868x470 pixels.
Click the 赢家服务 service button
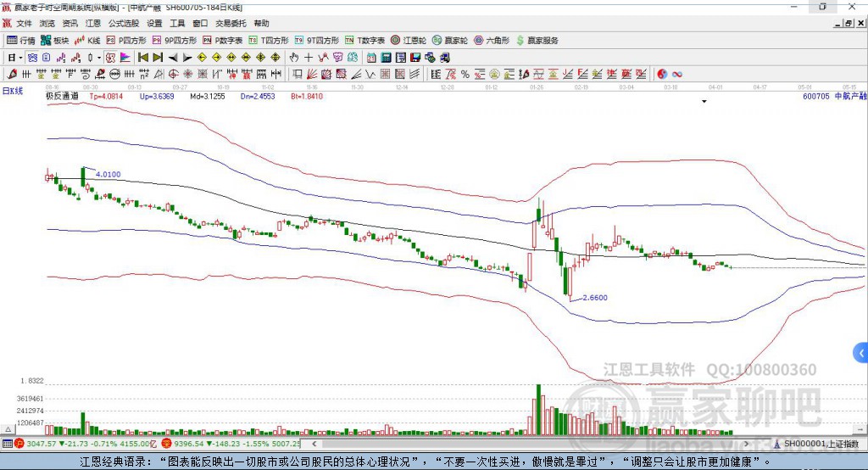pyautogui.click(x=537, y=41)
